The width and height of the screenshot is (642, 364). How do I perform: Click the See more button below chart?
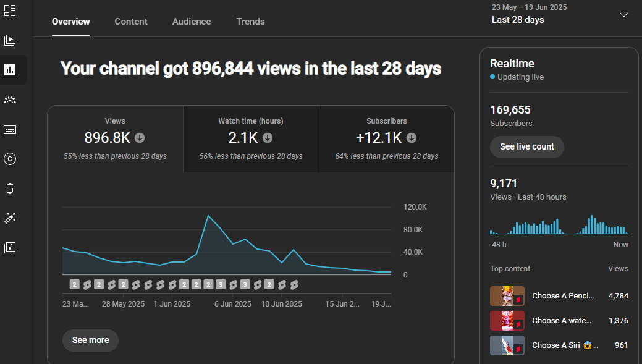[x=90, y=340]
